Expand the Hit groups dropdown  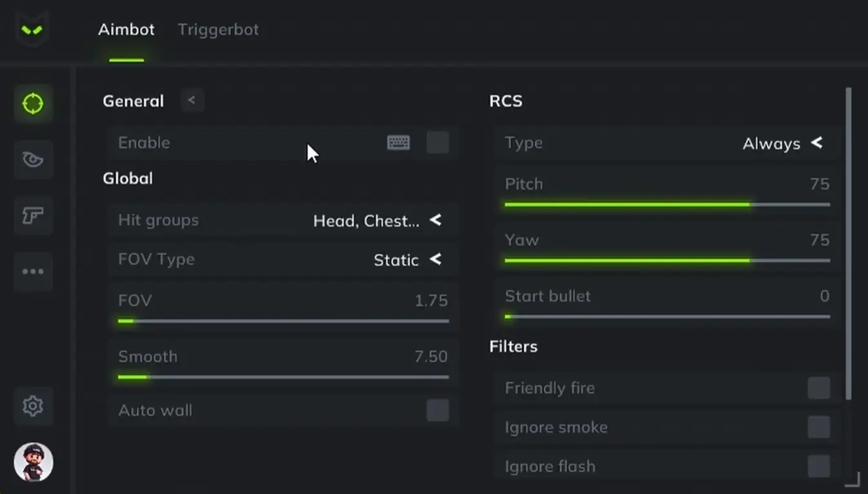pos(435,220)
